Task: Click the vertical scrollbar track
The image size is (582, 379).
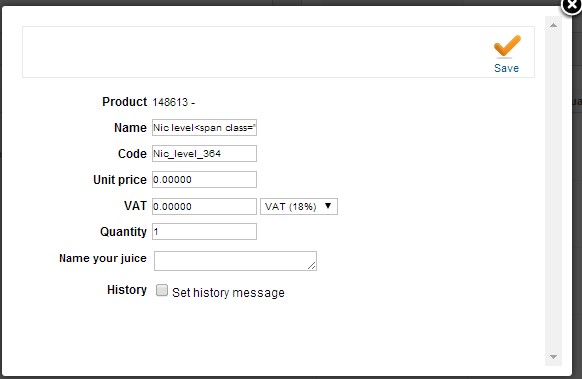Action: (x=553, y=191)
